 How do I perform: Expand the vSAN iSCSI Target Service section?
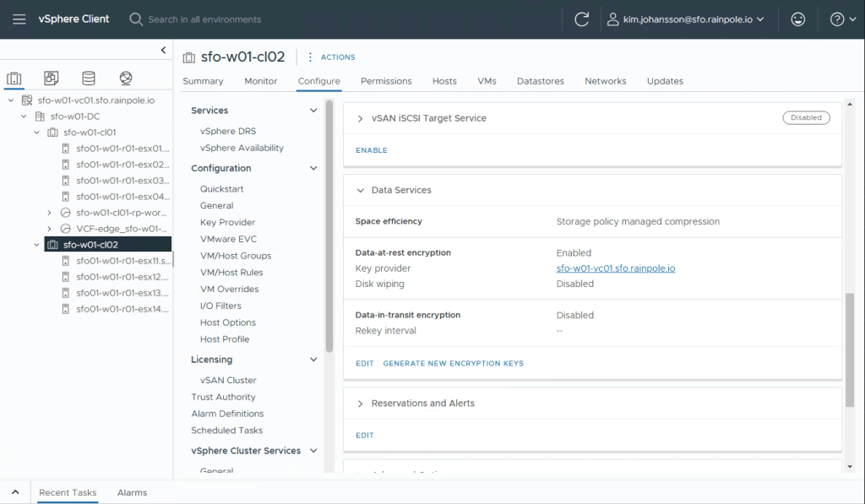click(360, 118)
